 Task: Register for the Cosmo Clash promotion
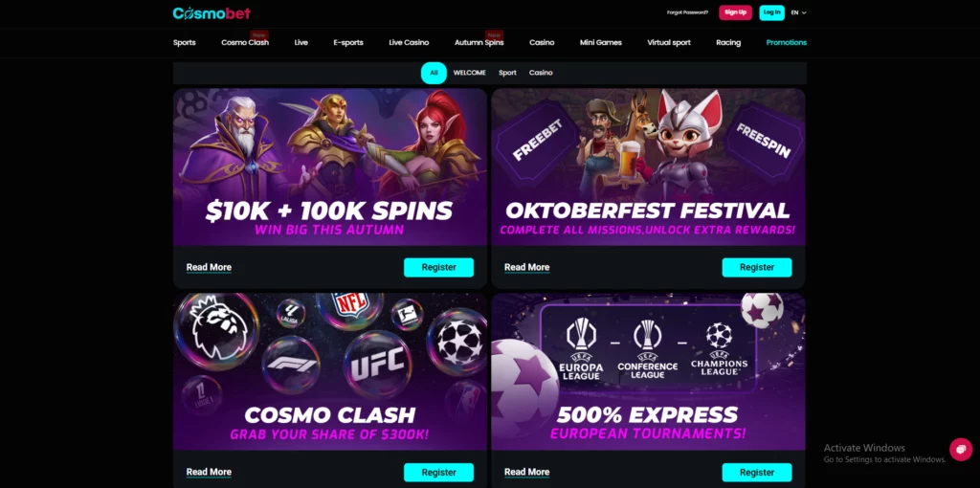click(x=438, y=473)
